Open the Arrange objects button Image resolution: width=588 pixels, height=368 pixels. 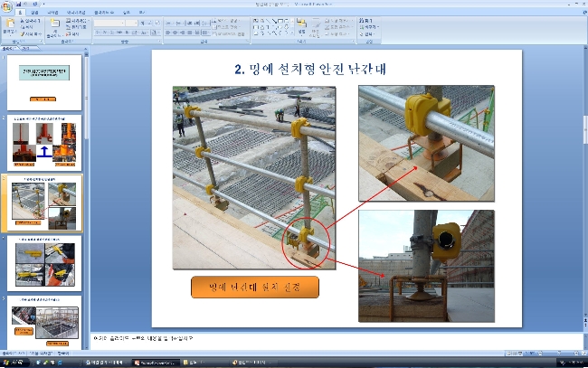302,26
